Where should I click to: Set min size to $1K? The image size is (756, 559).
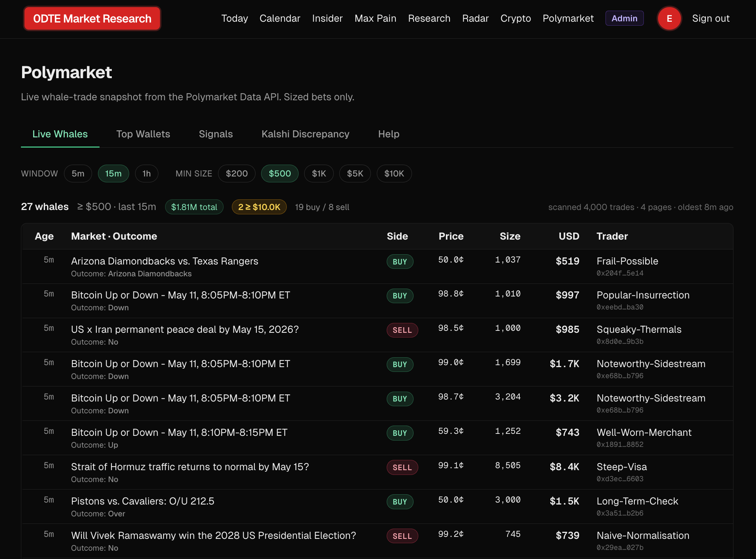click(319, 174)
